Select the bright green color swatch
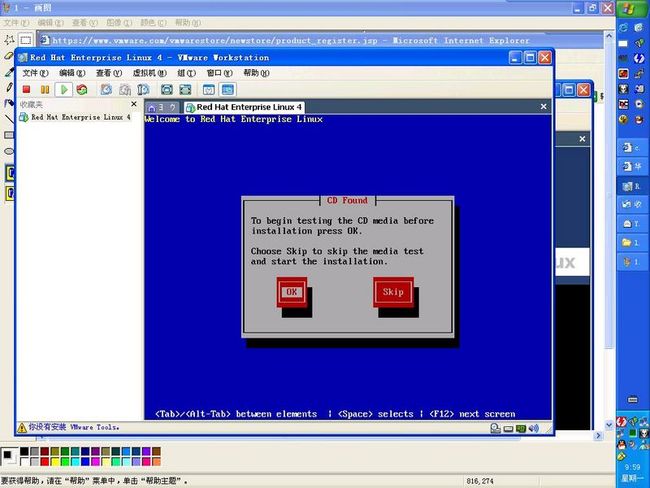This screenshot has height=488, width=650. [65, 461]
